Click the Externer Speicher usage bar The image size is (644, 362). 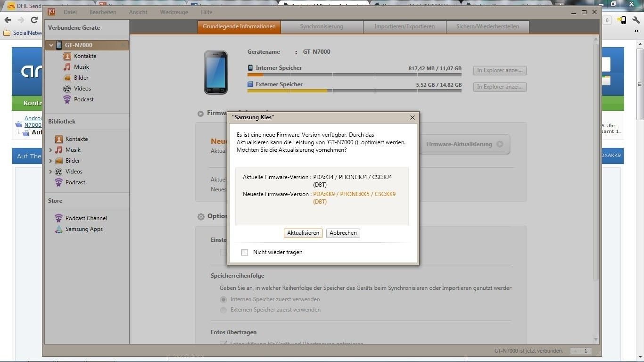click(355, 91)
